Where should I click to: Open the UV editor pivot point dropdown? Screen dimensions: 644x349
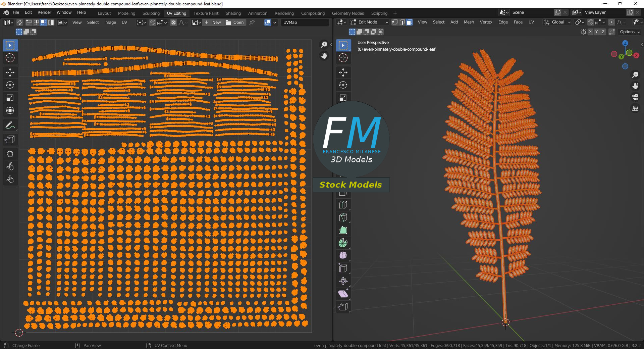142,22
